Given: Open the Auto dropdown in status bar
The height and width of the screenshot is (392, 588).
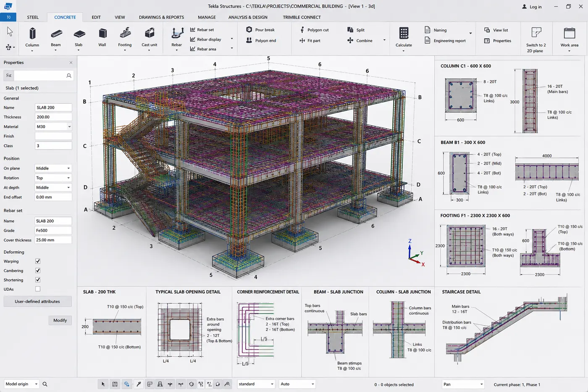Looking at the screenshot, I should (297, 384).
